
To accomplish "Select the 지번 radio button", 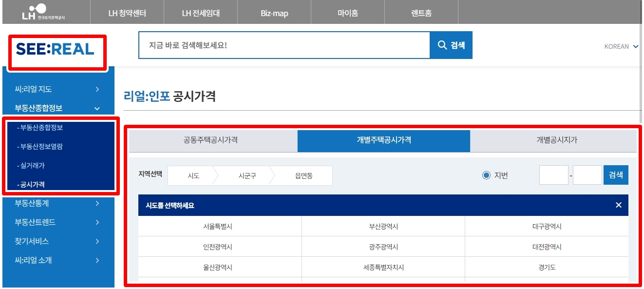I will (x=486, y=175).
